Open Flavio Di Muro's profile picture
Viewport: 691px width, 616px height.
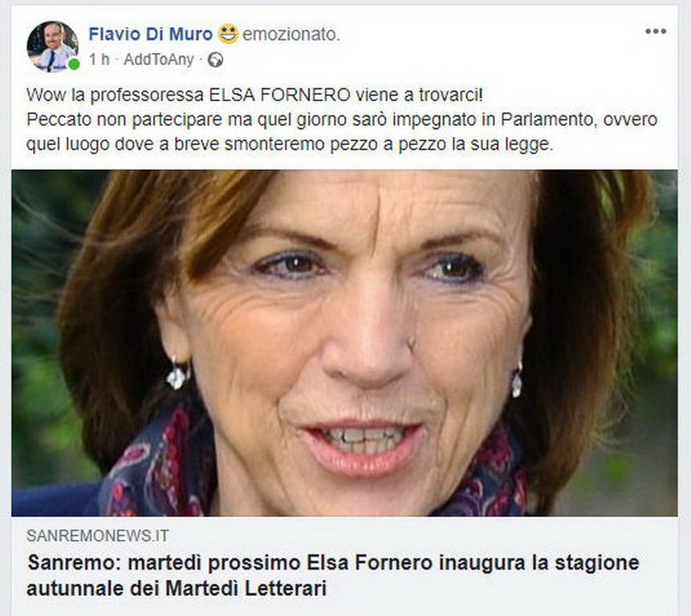(x=52, y=47)
